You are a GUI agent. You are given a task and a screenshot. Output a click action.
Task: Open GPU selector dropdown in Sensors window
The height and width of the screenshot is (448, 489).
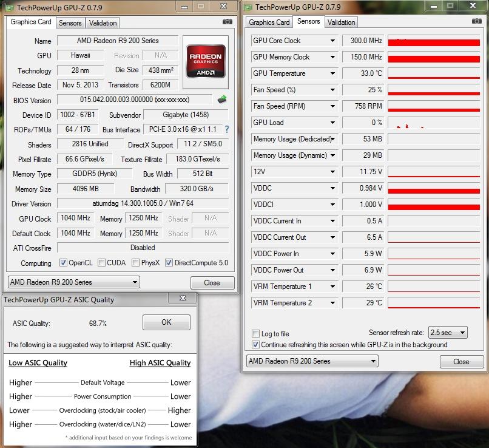312,361
